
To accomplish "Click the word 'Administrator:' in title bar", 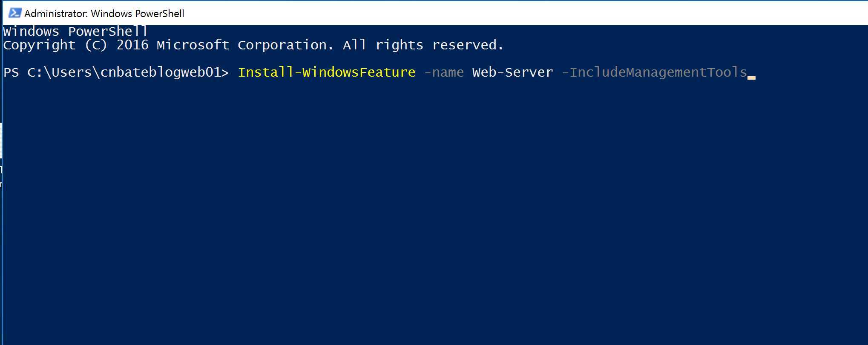I will [56, 14].
